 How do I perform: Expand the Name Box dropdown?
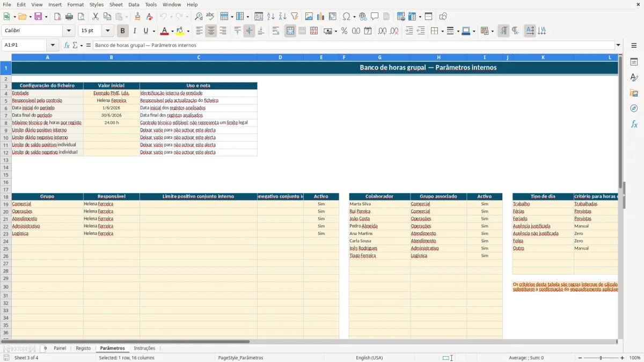(x=53, y=45)
